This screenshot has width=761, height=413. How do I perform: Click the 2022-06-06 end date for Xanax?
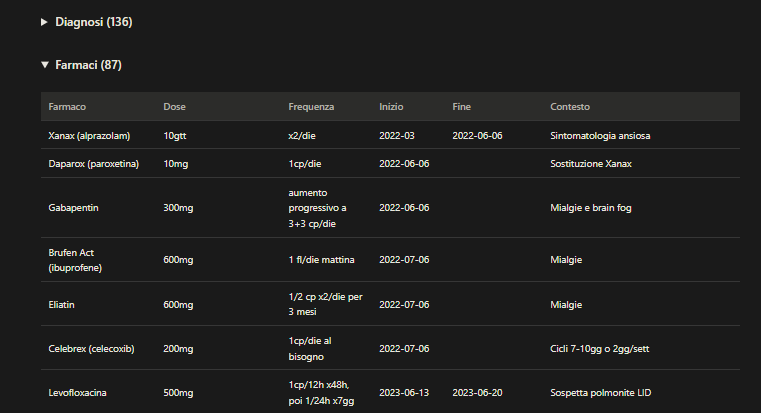[x=477, y=136]
